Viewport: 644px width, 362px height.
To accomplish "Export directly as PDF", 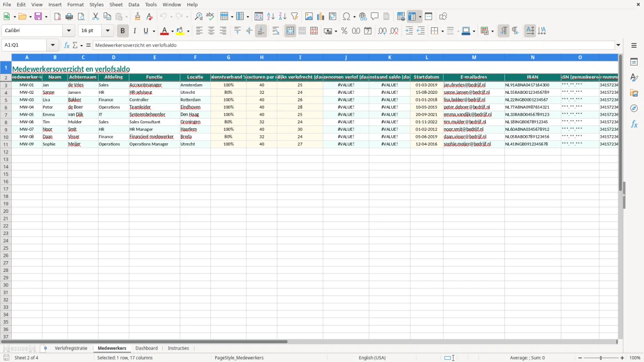I will coord(57,17).
